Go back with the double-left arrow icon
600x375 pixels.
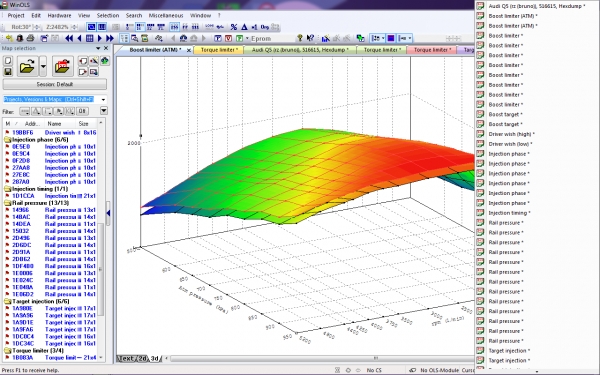click(x=69, y=38)
